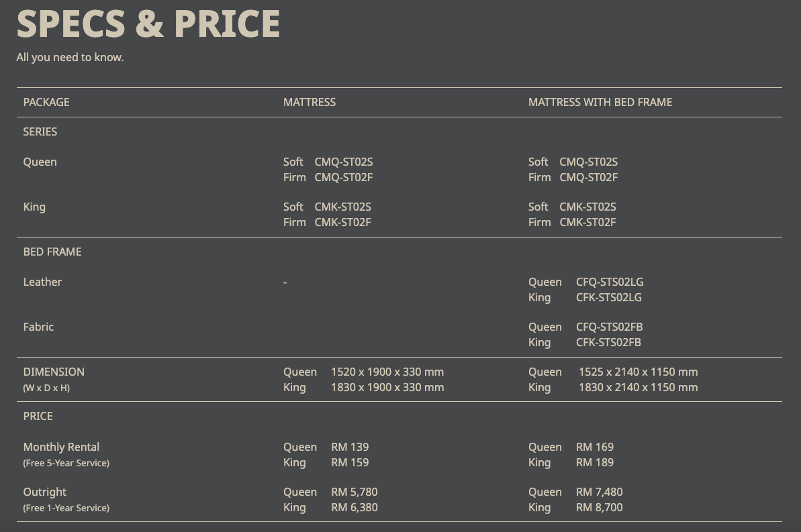Image resolution: width=801 pixels, height=532 pixels.
Task: Click the DIMENSION row label
Action: click(x=54, y=372)
